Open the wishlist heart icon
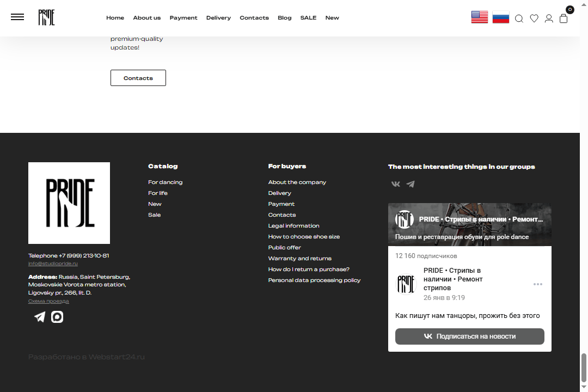 534,19
